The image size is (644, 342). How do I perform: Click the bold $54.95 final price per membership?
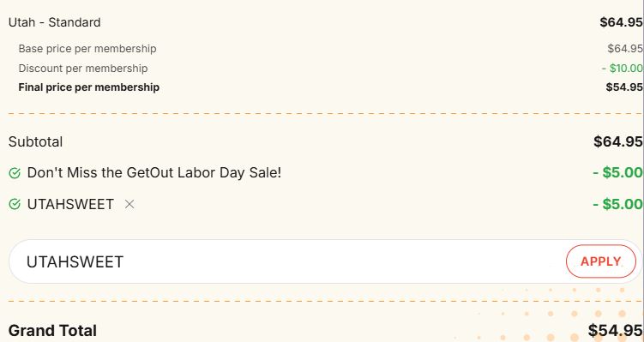coord(624,87)
